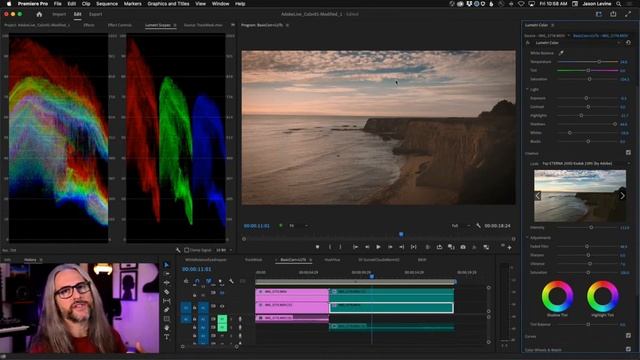Select the Hand tool
This screenshot has height=360, width=640.
(167, 328)
